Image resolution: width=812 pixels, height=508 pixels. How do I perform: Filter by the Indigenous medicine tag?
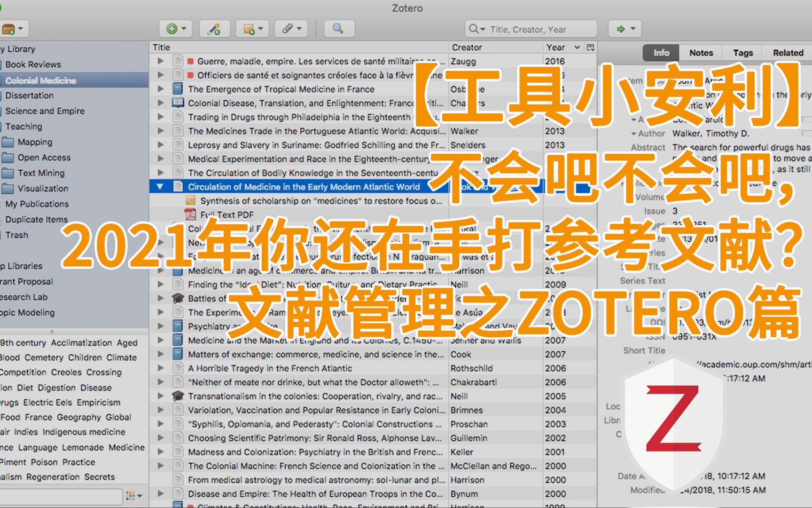click(x=84, y=432)
